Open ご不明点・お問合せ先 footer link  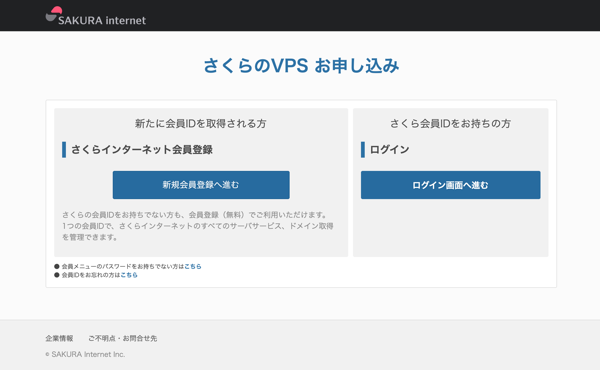(x=122, y=338)
